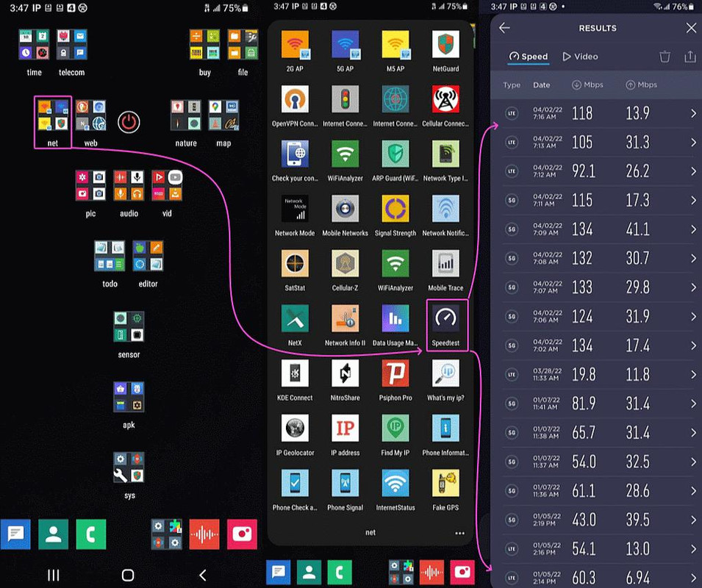This screenshot has height=588, width=702.
Task: Launch Mobile Networks app
Action: pyautogui.click(x=345, y=209)
